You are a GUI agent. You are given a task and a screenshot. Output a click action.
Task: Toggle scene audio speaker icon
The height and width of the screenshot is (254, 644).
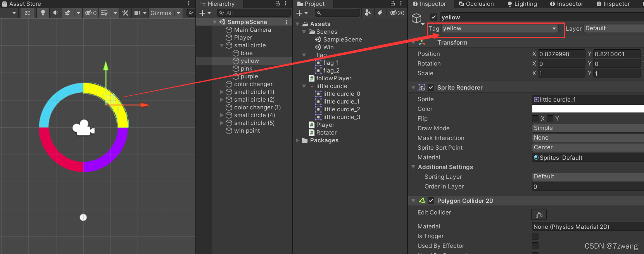pos(55,13)
